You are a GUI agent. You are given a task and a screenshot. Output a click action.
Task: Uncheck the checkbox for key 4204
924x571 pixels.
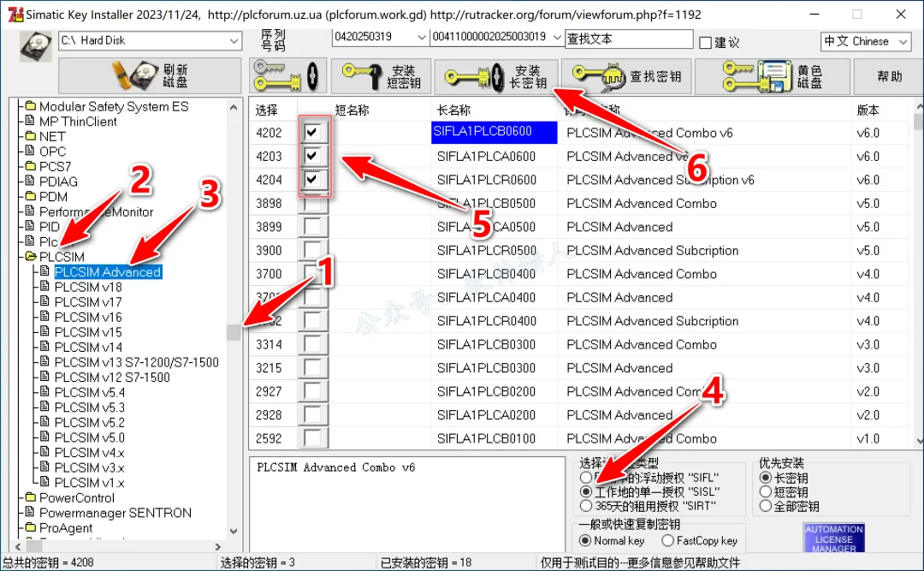coord(312,179)
